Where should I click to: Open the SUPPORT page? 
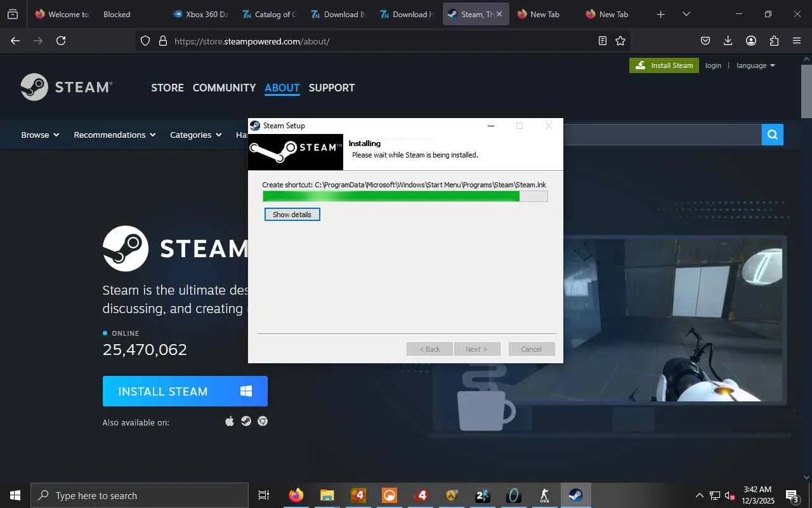coord(332,88)
